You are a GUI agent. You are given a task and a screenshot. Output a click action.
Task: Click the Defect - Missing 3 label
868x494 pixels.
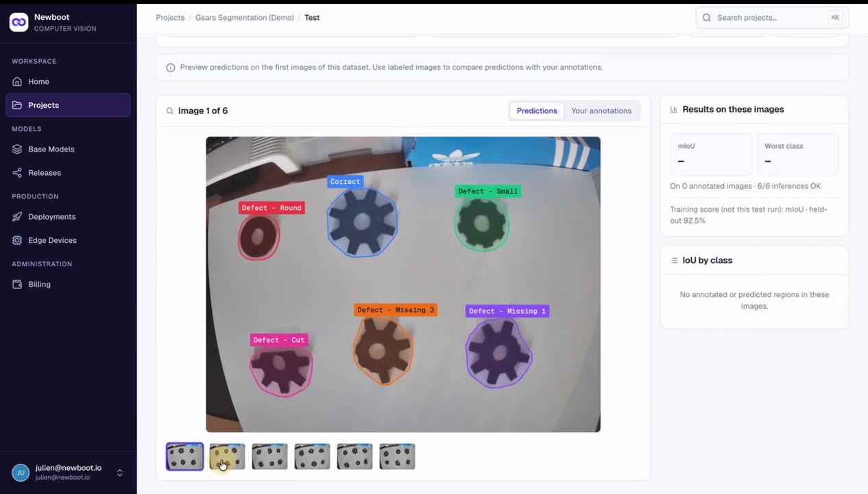[396, 310]
